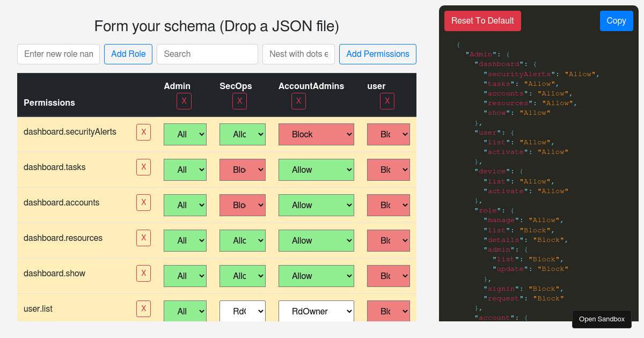644x338 pixels.
Task: Open the AccountAdmins dropdown for dashboard.show
Action: (316, 276)
